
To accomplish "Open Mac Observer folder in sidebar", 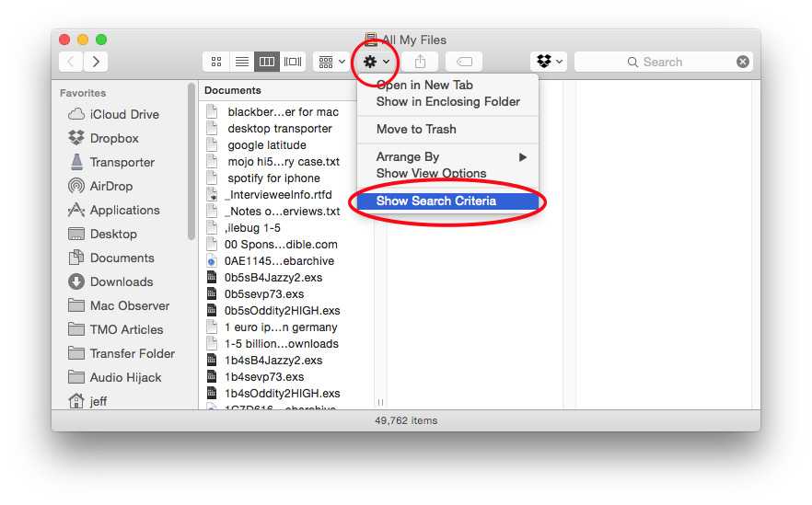I will 119,305.
